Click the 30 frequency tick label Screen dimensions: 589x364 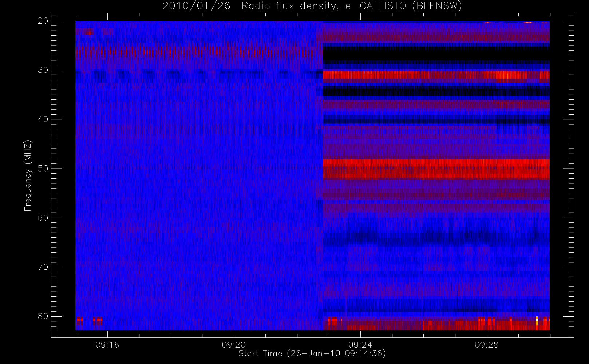[x=43, y=70]
